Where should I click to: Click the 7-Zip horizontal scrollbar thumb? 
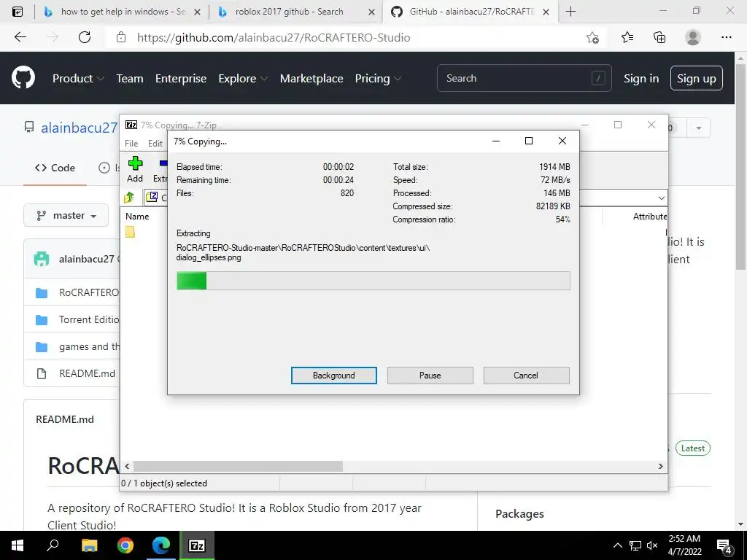(x=238, y=466)
